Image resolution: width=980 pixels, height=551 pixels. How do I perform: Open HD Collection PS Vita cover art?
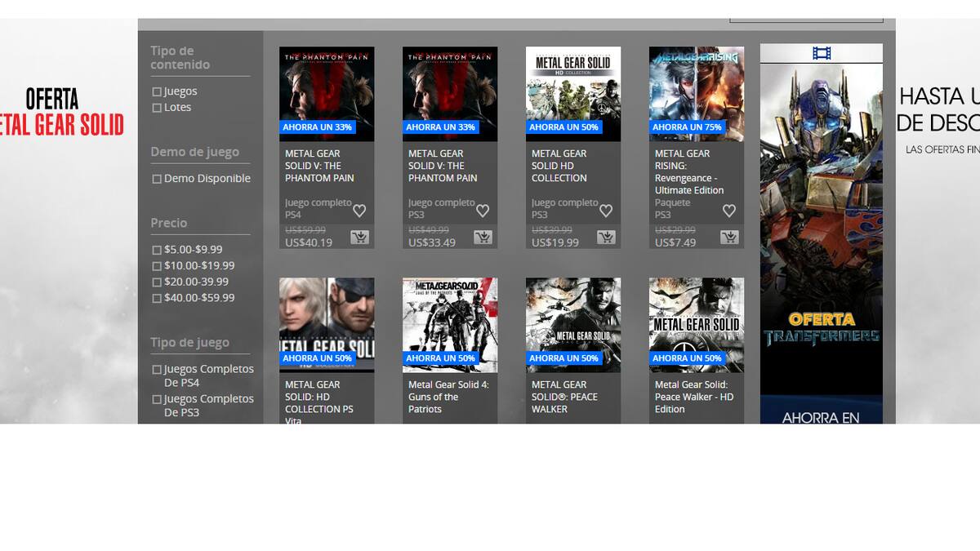[x=327, y=325]
